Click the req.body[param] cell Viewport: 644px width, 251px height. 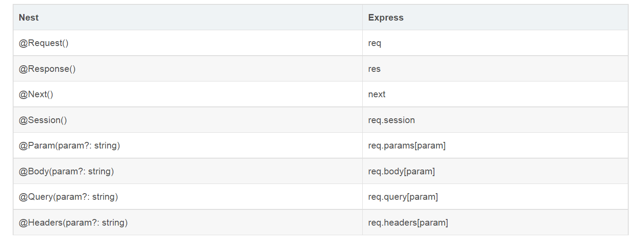(x=401, y=171)
